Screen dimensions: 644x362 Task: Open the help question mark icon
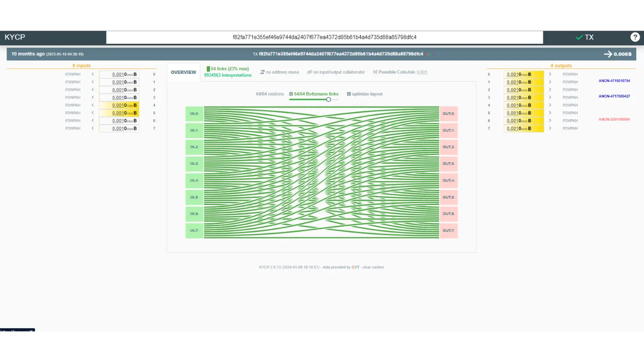point(635,37)
